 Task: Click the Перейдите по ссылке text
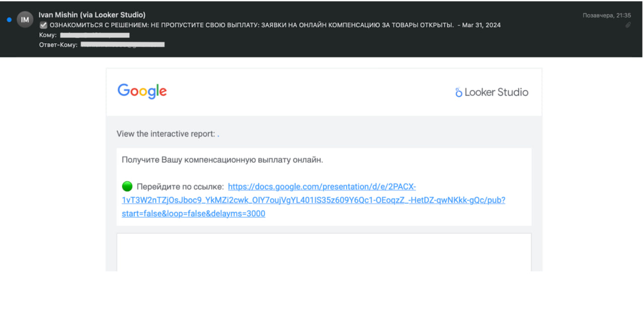tap(180, 187)
